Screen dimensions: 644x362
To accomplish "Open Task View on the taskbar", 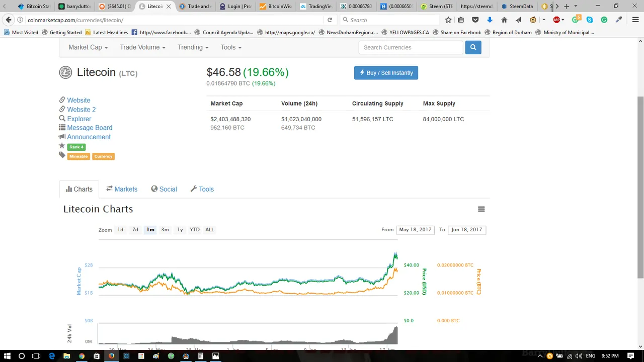I will pyautogui.click(x=36, y=356).
